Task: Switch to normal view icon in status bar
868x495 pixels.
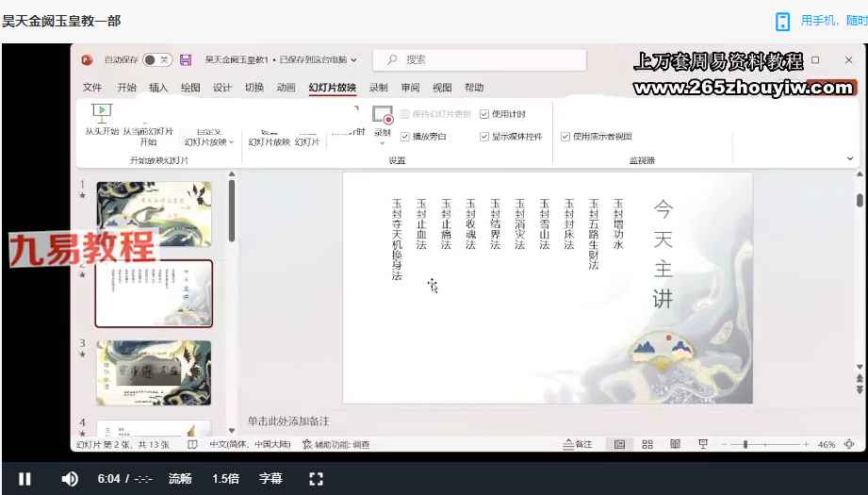Action: (x=619, y=444)
